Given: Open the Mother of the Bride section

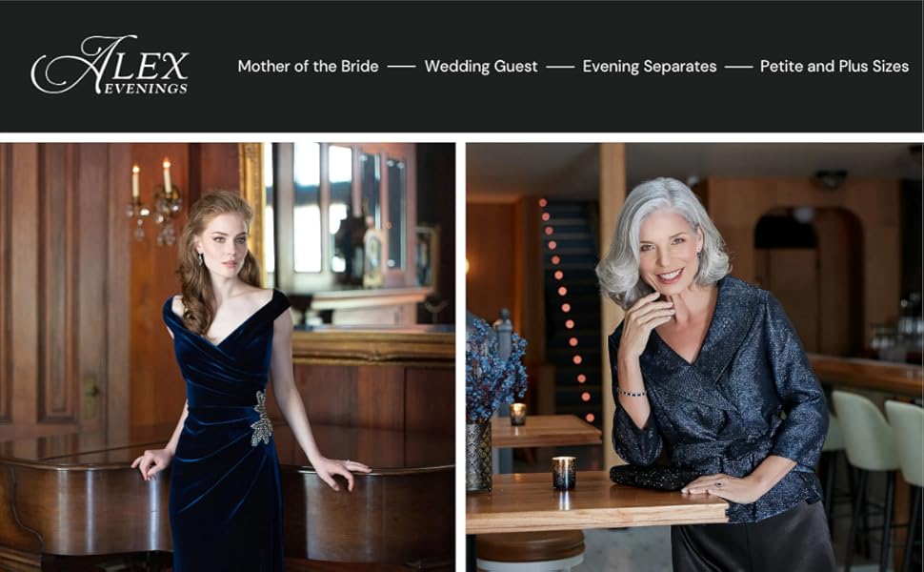Looking at the screenshot, I should click(x=308, y=66).
